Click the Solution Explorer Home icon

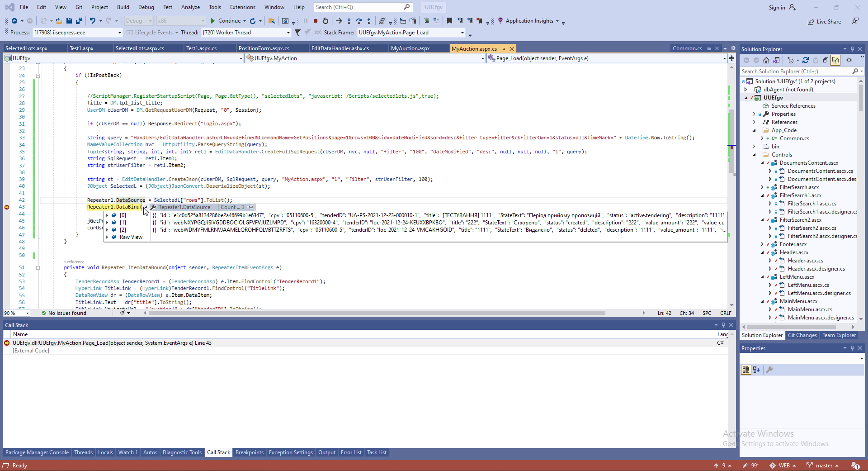pos(766,60)
